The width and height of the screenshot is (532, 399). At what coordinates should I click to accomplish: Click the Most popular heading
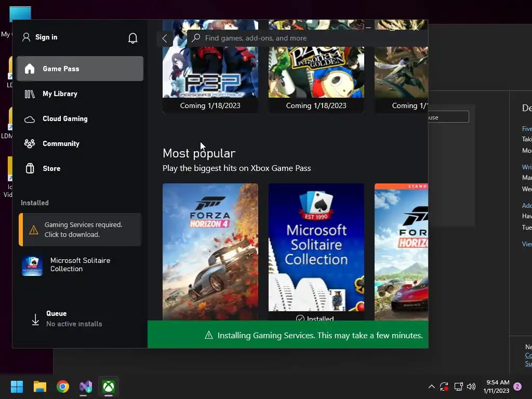[x=199, y=153]
